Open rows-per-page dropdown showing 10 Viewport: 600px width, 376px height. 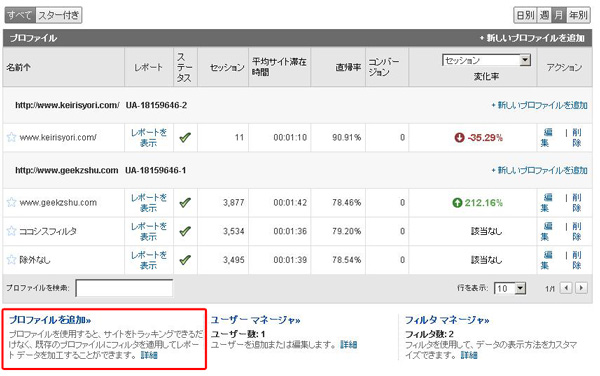pyautogui.click(x=510, y=288)
